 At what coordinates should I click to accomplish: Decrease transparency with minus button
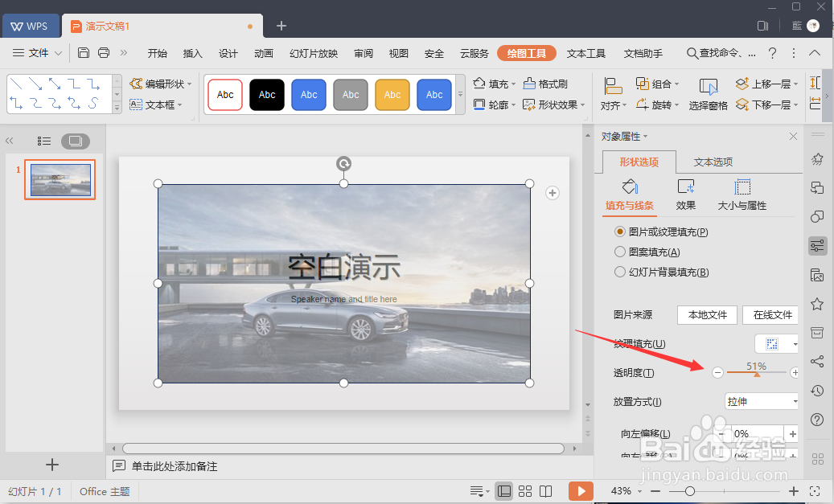tap(717, 373)
